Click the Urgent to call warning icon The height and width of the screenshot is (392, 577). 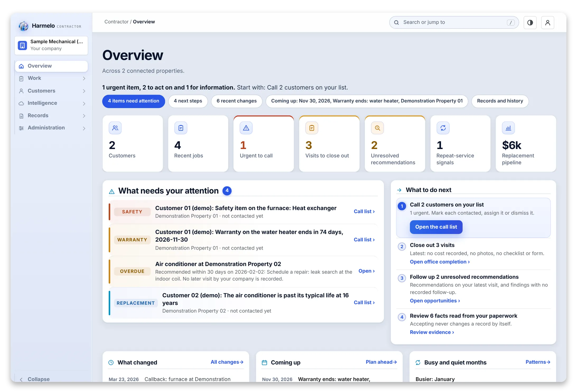click(246, 128)
